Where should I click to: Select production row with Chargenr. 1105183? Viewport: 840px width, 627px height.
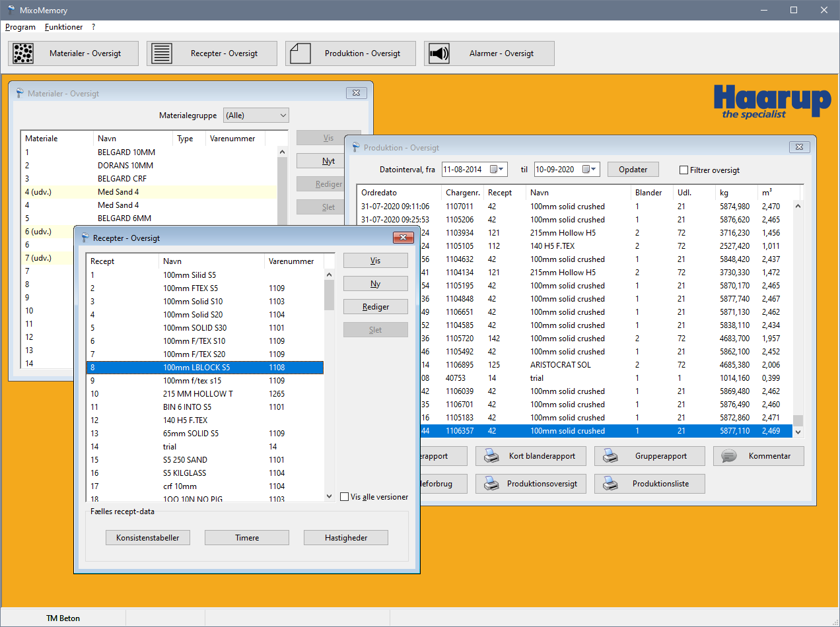click(606, 418)
